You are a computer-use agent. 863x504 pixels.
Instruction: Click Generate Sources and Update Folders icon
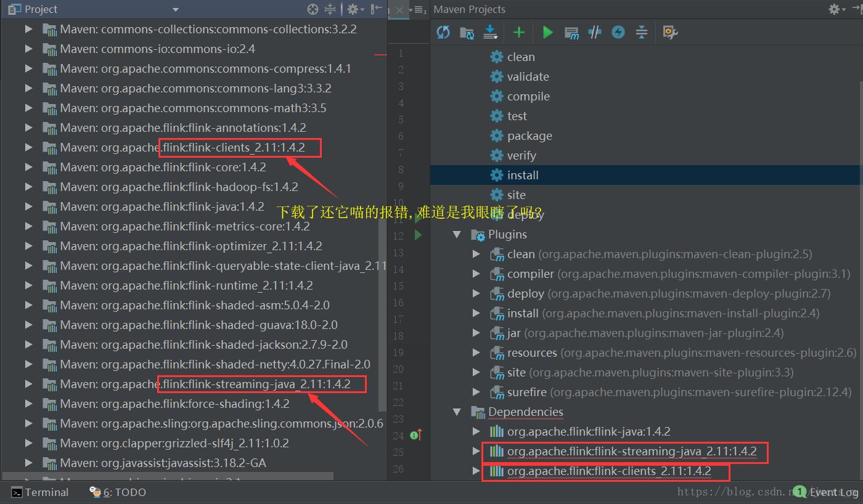click(467, 32)
